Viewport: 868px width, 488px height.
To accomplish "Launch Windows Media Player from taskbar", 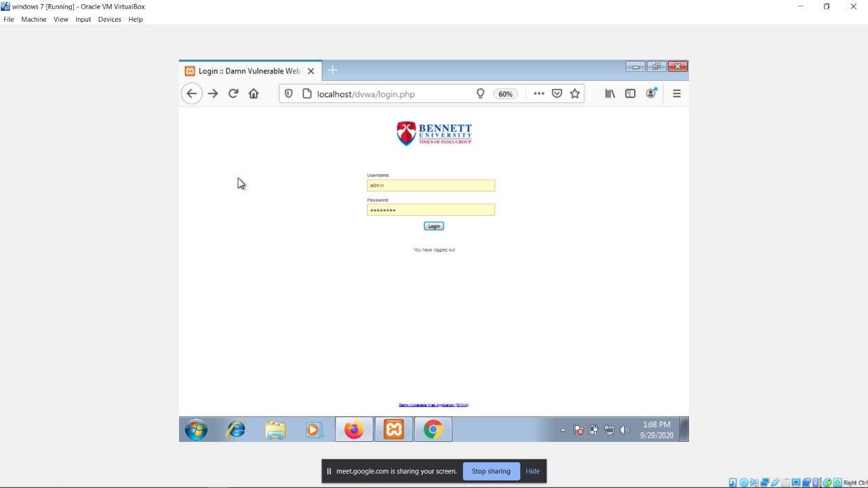I will pyautogui.click(x=313, y=430).
